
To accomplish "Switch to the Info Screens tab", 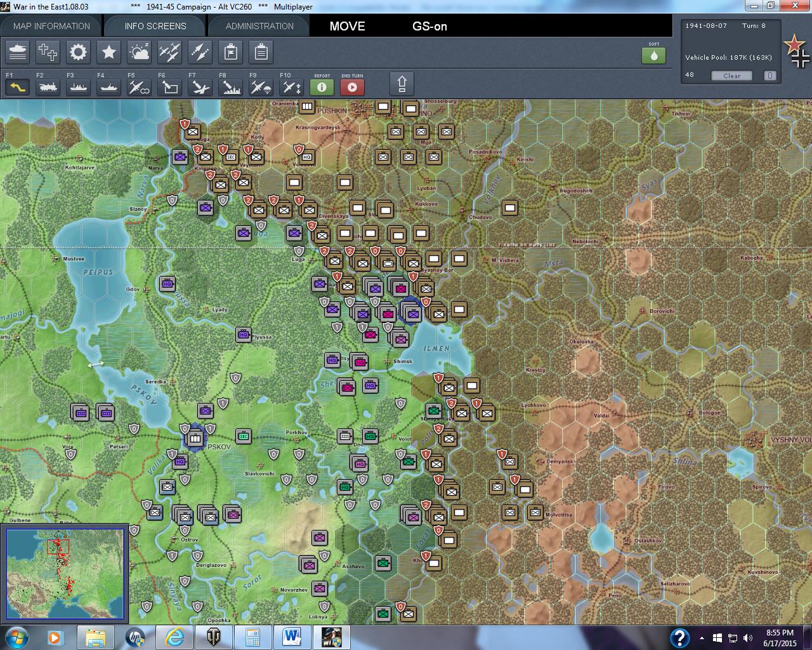I will tap(155, 26).
